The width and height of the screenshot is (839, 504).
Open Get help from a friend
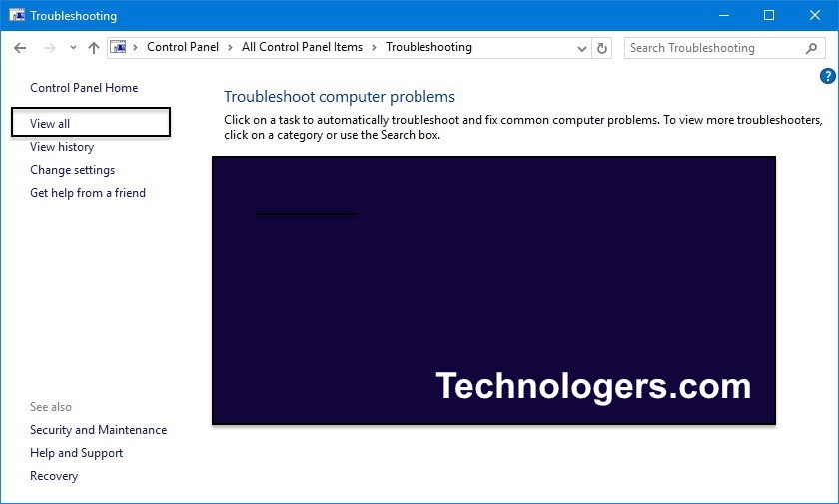click(x=88, y=193)
